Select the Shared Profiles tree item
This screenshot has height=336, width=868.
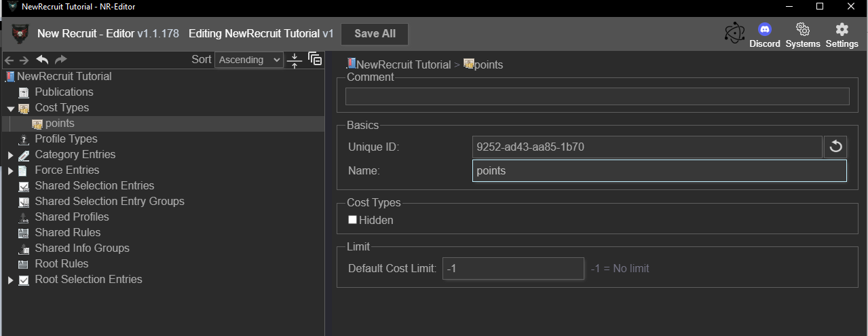72,217
